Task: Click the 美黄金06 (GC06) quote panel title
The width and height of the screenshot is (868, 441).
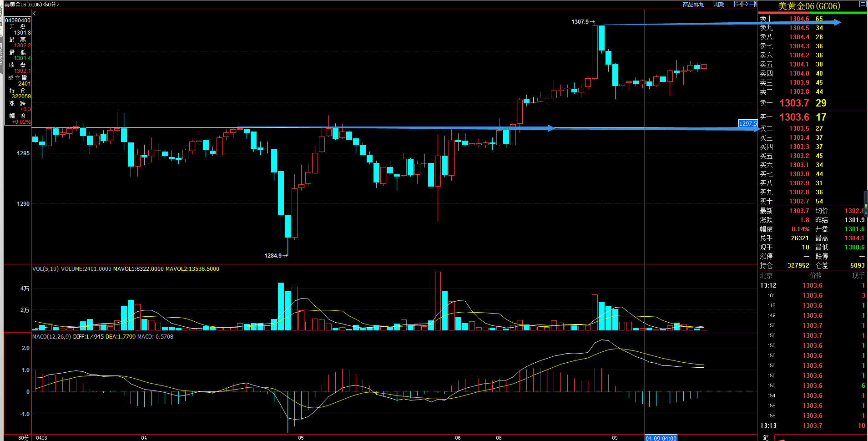Action: 809,6
